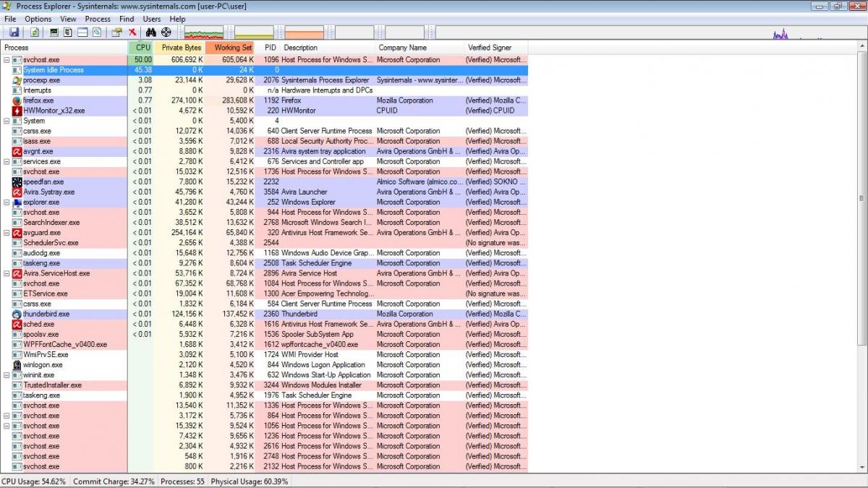This screenshot has width=868, height=488.
Task: Open the Find menu
Action: [x=127, y=19]
